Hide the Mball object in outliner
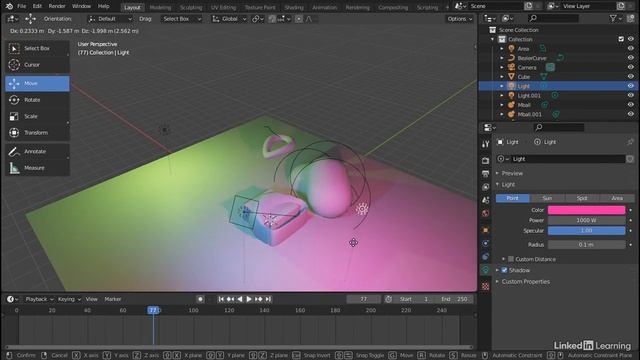Viewport: 640px width, 360px height. pyautogui.click(x=631, y=105)
